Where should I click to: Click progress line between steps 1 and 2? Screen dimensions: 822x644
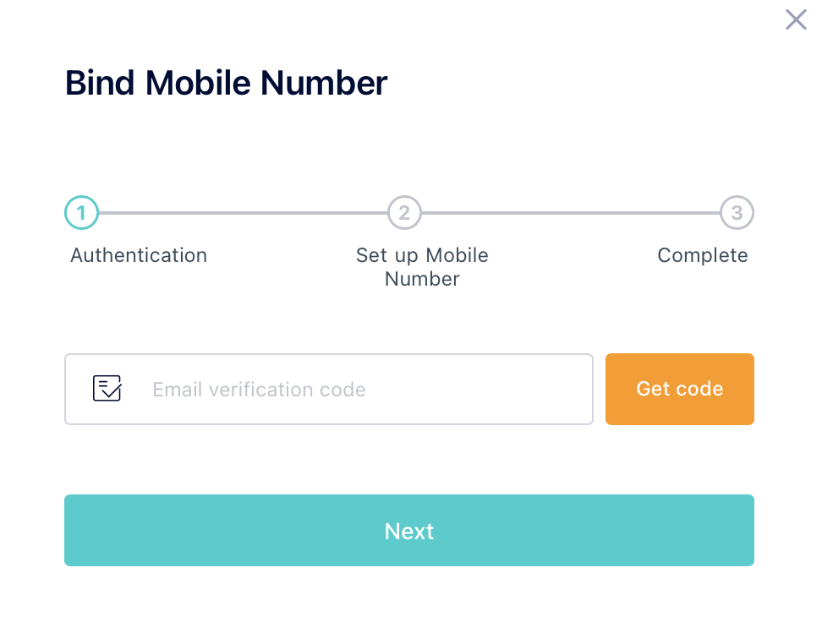(x=244, y=213)
